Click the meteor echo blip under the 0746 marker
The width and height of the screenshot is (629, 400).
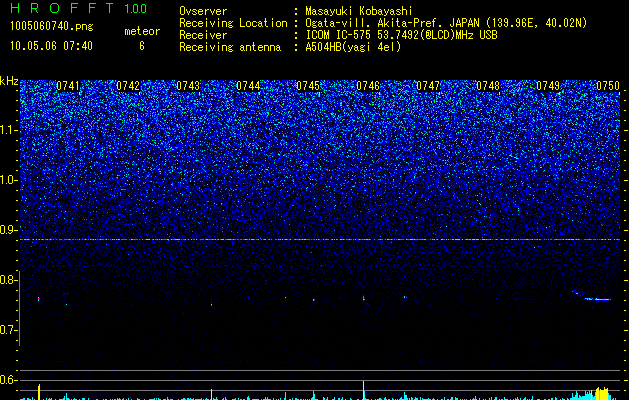tap(364, 298)
